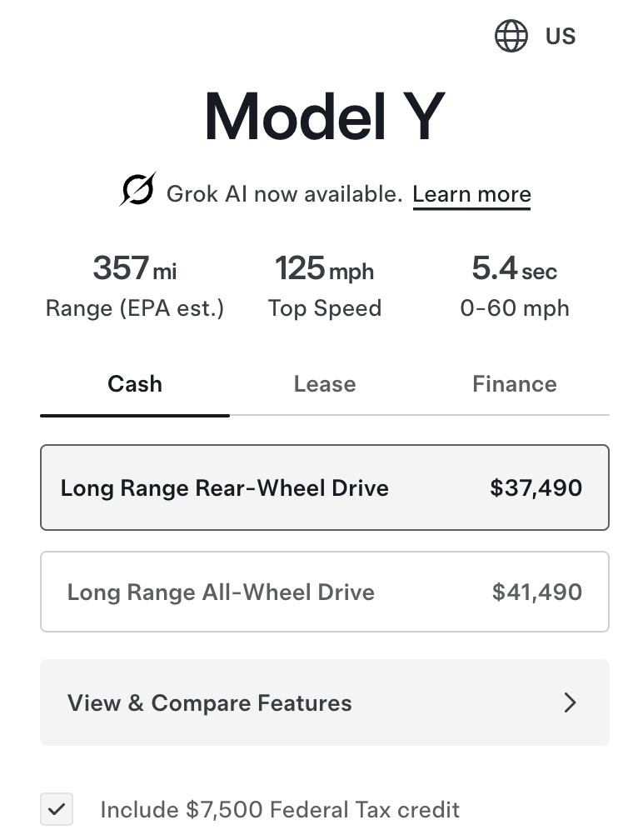Click the Model Y heading
The height and width of the screenshot is (840, 623).
pyautogui.click(x=325, y=117)
